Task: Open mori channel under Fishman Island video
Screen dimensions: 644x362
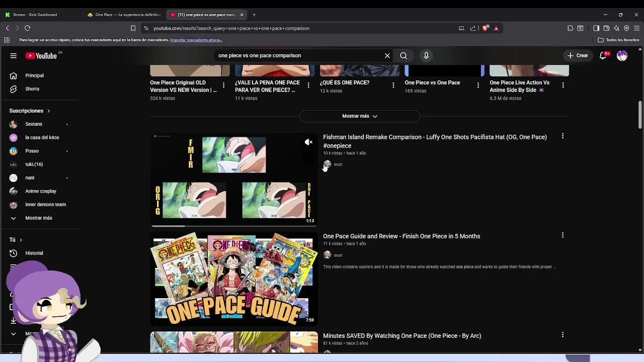Action: 338,164
